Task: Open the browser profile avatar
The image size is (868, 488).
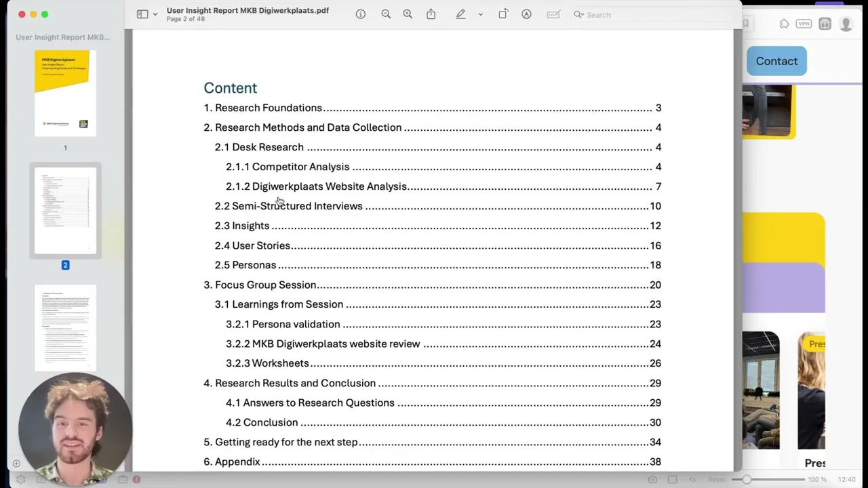Action: point(846,24)
